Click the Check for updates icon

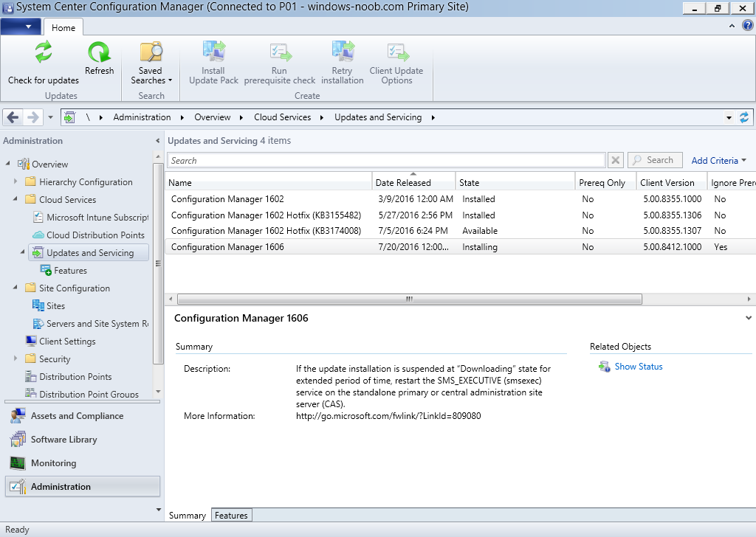(x=44, y=52)
